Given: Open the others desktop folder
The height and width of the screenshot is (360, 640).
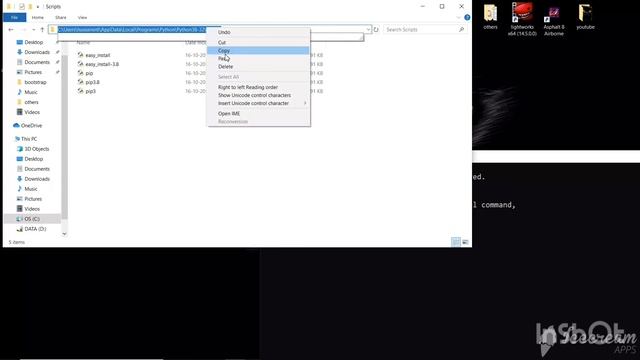Looking at the screenshot, I should tap(490, 17).
